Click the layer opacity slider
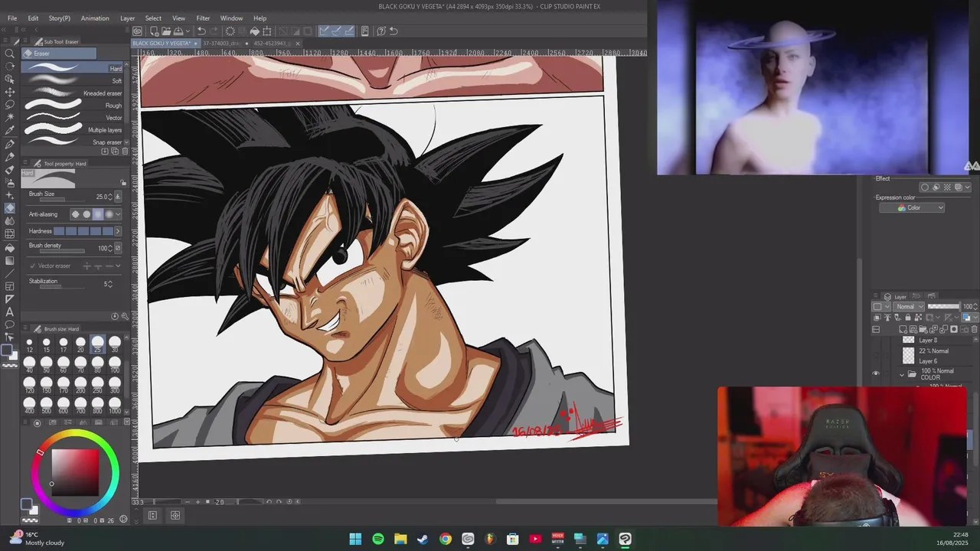Image resolution: width=980 pixels, height=551 pixels. click(x=942, y=307)
